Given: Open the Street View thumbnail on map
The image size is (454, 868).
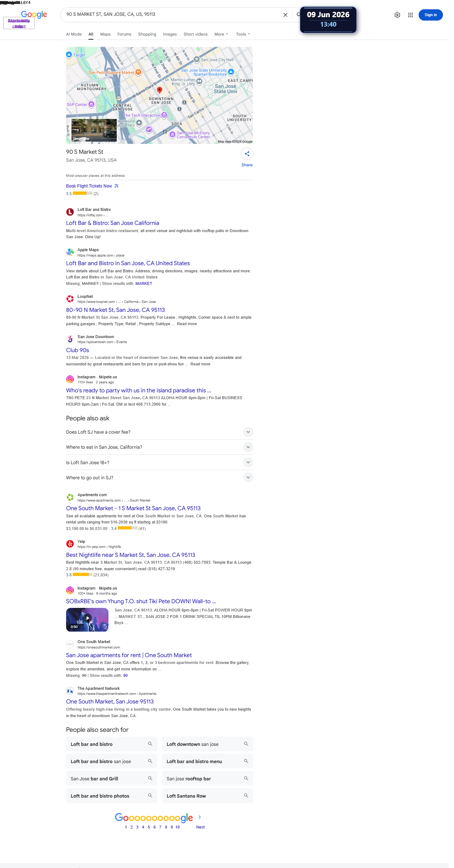Looking at the screenshot, I should 94,130.
